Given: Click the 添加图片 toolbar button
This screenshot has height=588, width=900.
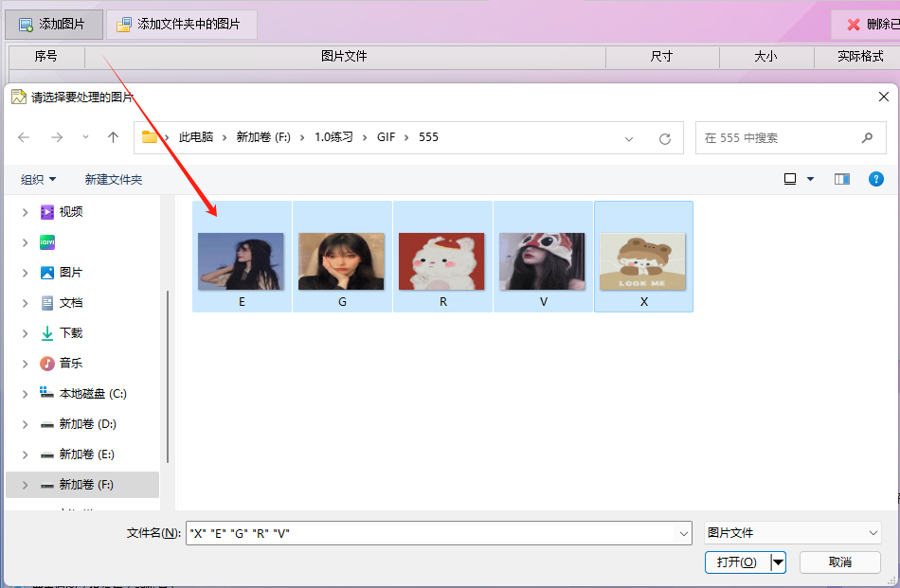Looking at the screenshot, I should pos(53,24).
